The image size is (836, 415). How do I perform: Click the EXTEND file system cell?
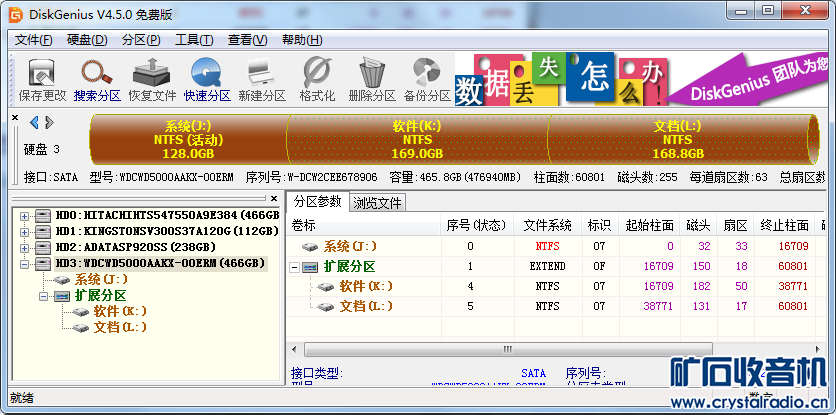[x=548, y=267]
